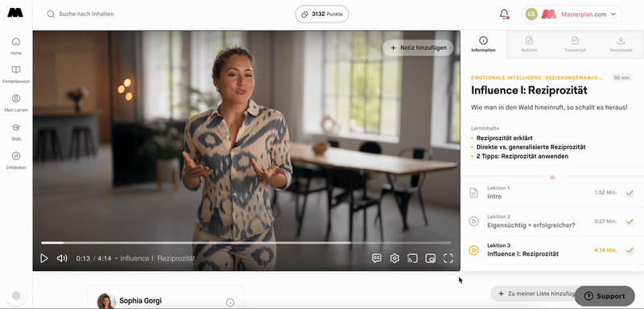
Task: Switch to the Transkript tab
Action: [575, 44]
